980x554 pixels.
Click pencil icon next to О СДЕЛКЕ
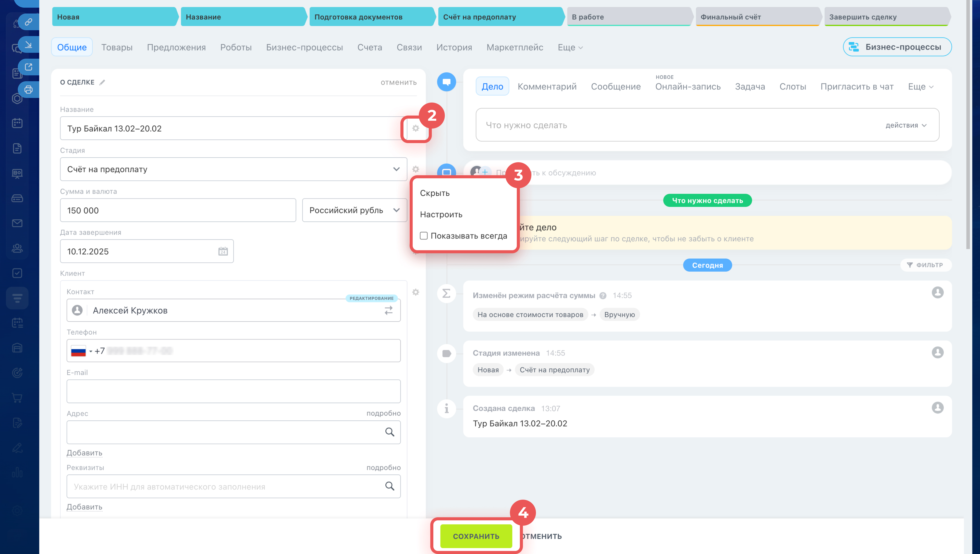click(x=102, y=83)
